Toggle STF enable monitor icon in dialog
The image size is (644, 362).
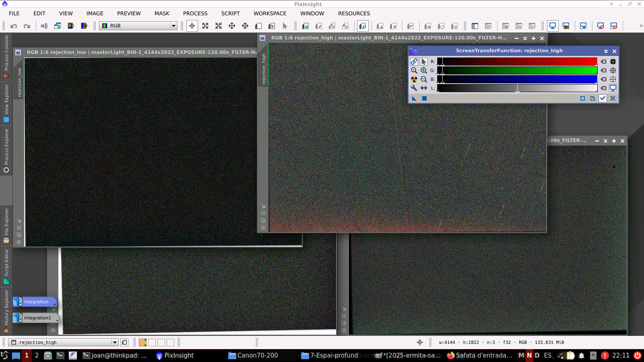click(x=613, y=88)
